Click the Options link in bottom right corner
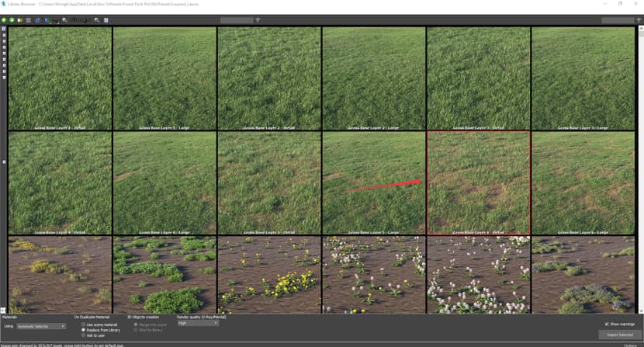Screen dimensions: 644x347 point(631,345)
